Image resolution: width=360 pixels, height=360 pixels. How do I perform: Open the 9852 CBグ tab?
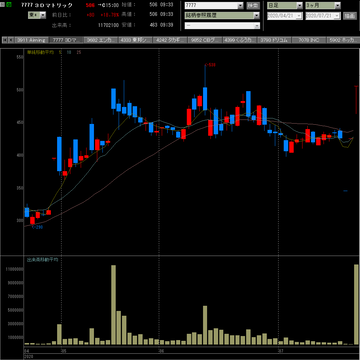pos(204,40)
